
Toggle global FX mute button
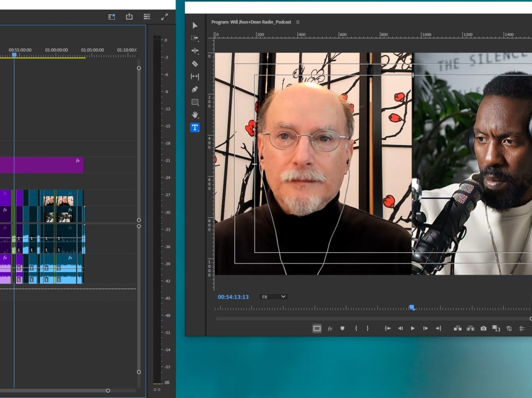pyautogui.click(x=330, y=328)
